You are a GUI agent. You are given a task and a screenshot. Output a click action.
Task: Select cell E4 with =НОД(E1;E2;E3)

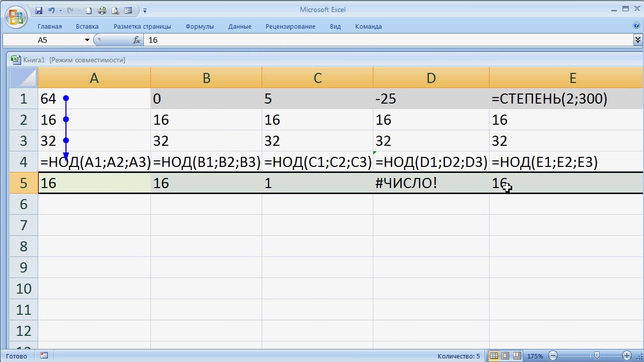(566, 162)
